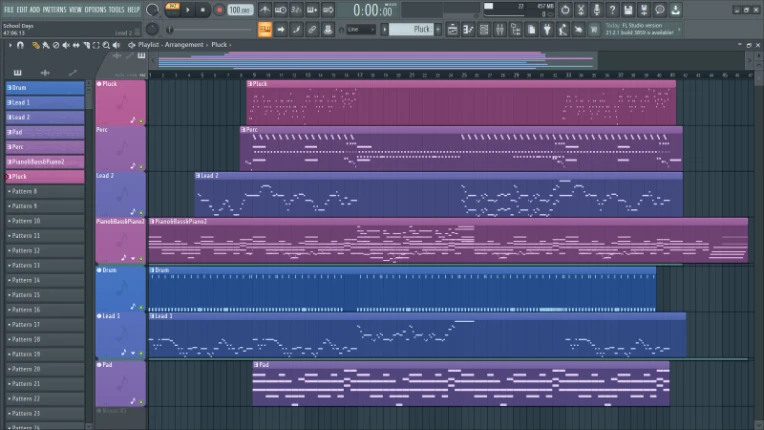Open the Mixer view icon
764x430 pixels.
[x=499, y=30]
